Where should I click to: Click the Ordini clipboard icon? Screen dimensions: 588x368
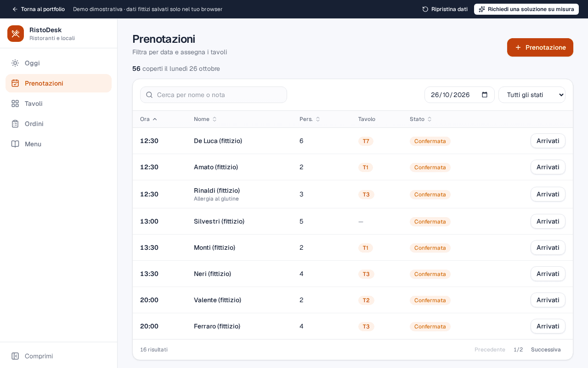(x=15, y=124)
